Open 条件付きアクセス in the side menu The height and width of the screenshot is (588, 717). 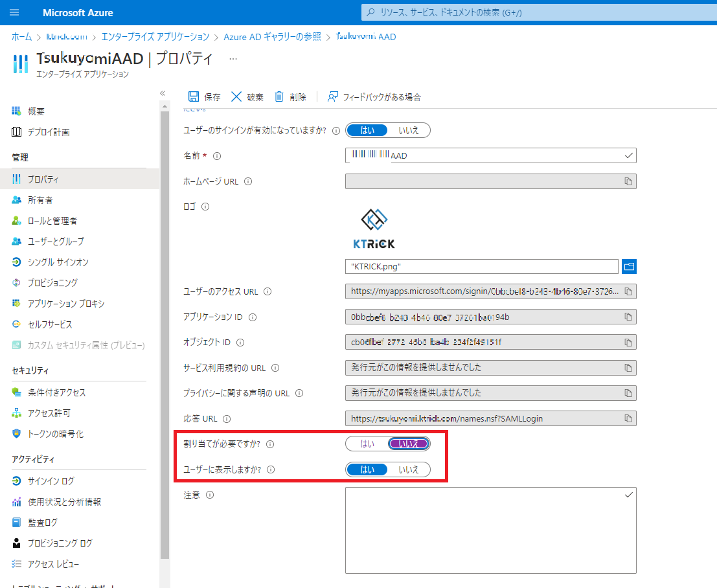(79, 392)
